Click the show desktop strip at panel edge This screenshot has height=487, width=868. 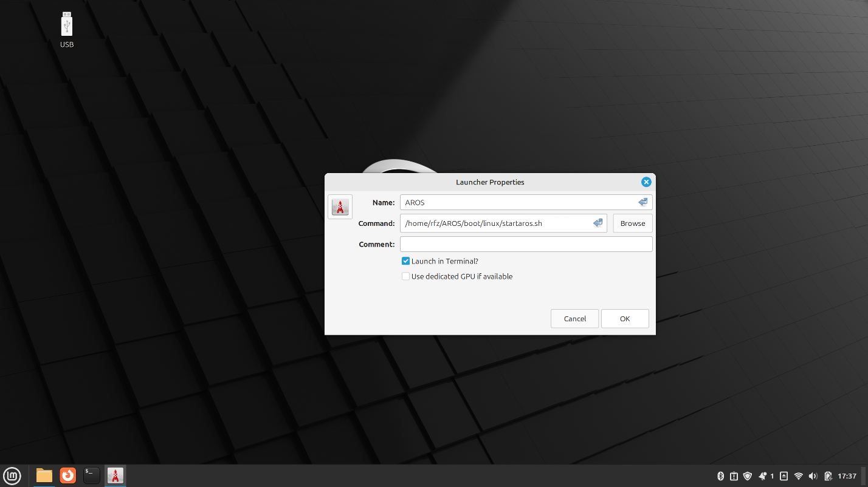click(865, 476)
